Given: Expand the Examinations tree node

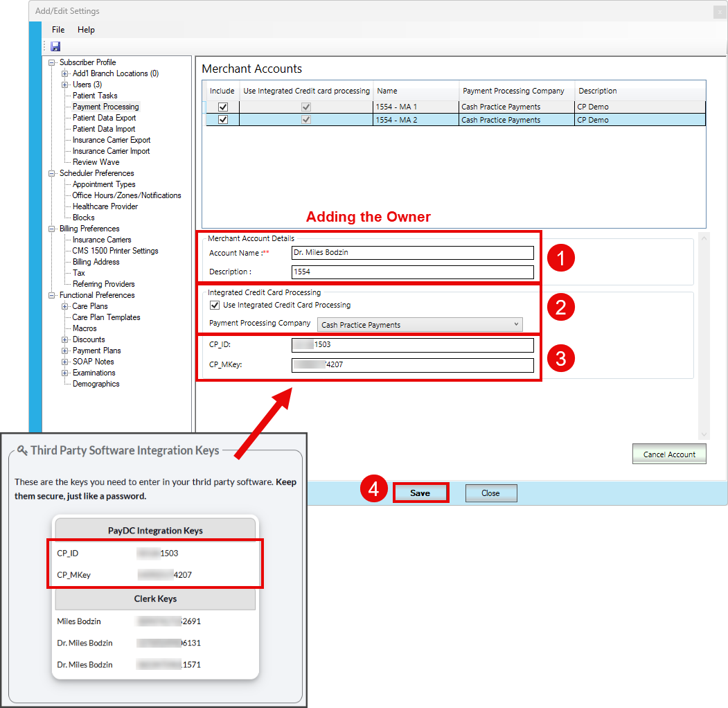Looking at the screenshot, I should point(64,373).
